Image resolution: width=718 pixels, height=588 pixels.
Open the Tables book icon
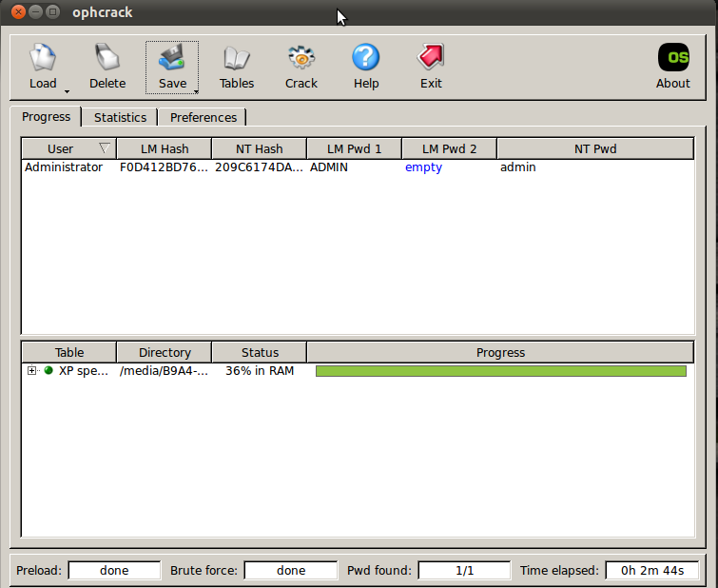236,59
